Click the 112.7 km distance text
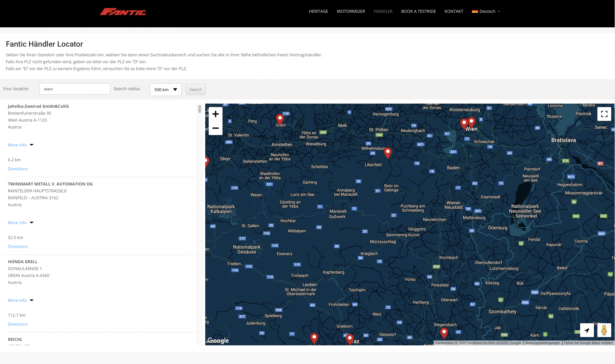This screenshot has height=364, width=615. point(17,315)
